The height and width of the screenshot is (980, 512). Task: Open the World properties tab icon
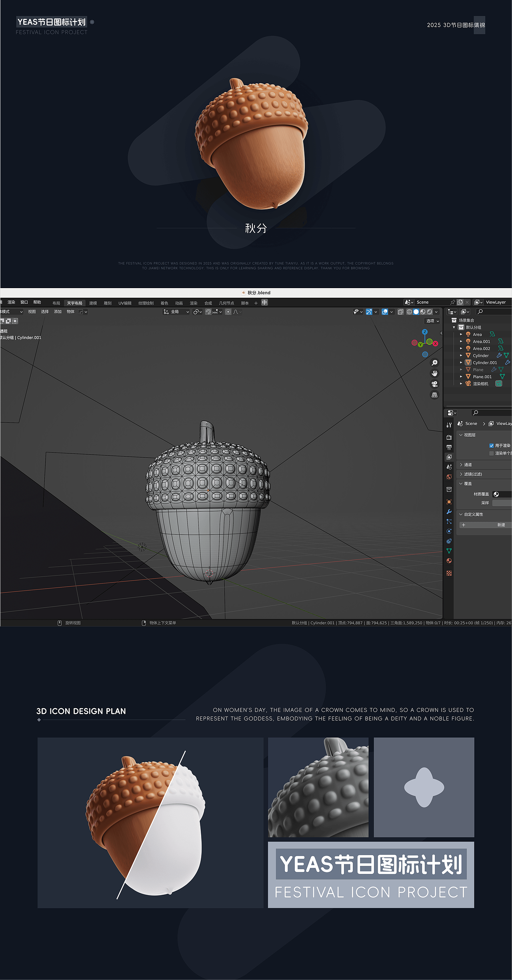click(x=449, y=477)
